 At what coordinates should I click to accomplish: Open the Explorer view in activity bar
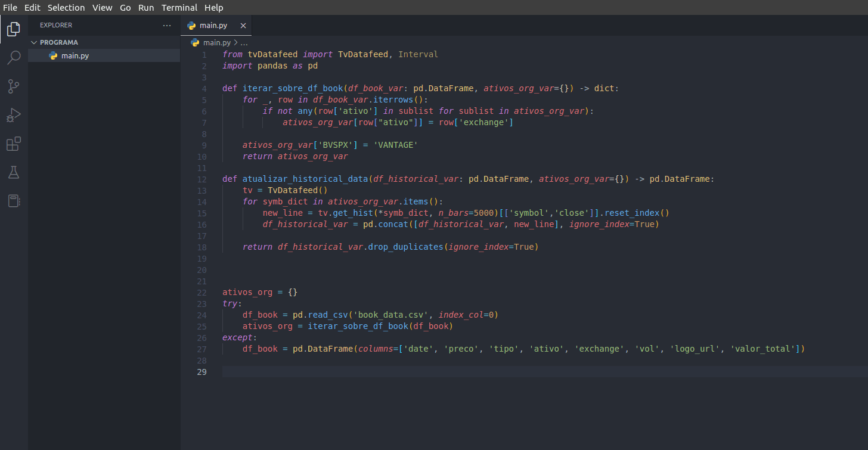tap(14, 29)
